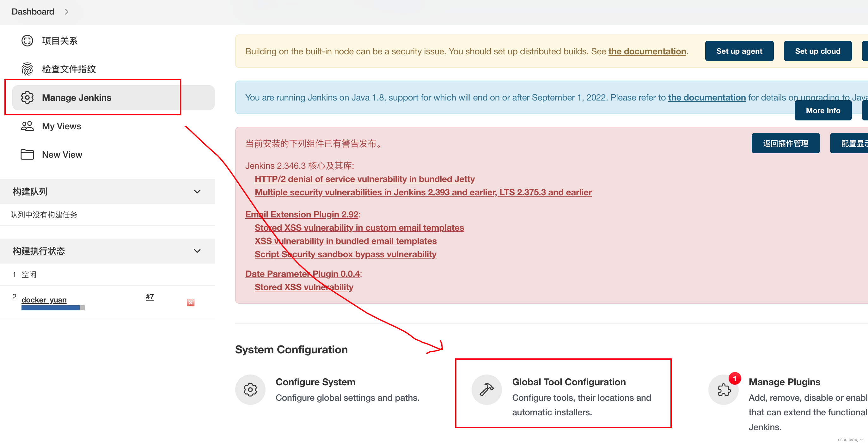Image resolution: width=868 pixels, height=445 pixels.
Task: Click the Manage Jenkins gear icon
Action: pyautogui.click(x=27, y=98)
